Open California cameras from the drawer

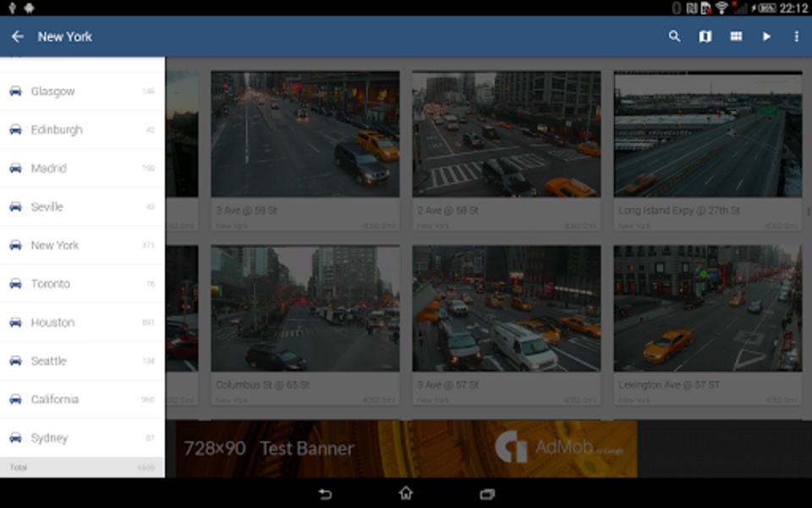(82, 399)
